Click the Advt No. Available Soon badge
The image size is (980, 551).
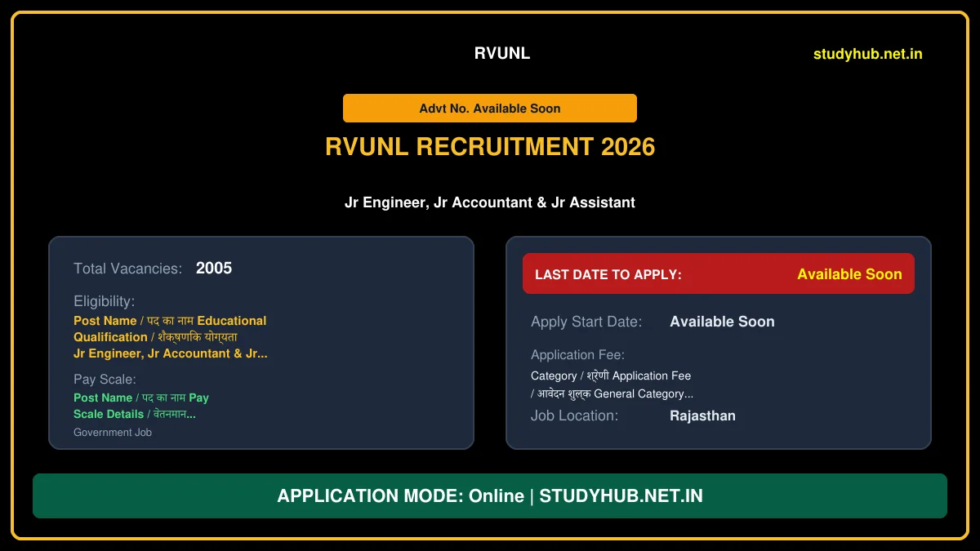(x=490, y=108)
